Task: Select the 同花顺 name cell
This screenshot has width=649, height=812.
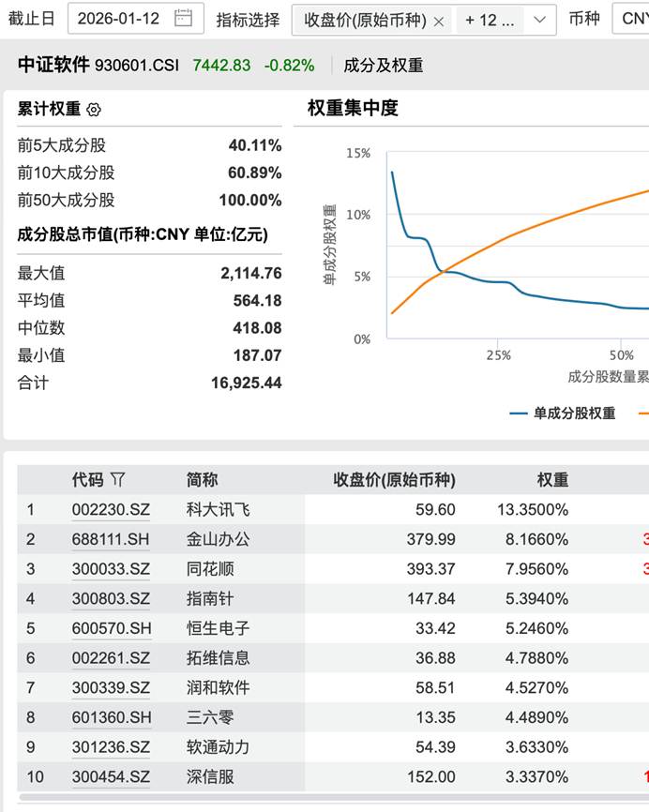Action: point(210,569)
